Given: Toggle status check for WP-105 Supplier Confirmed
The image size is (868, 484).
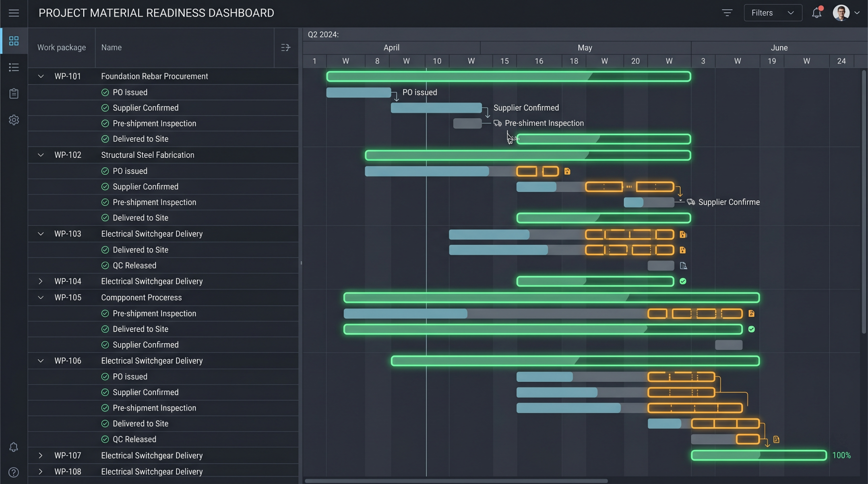Looking at the screenshot, I should 105,345.
